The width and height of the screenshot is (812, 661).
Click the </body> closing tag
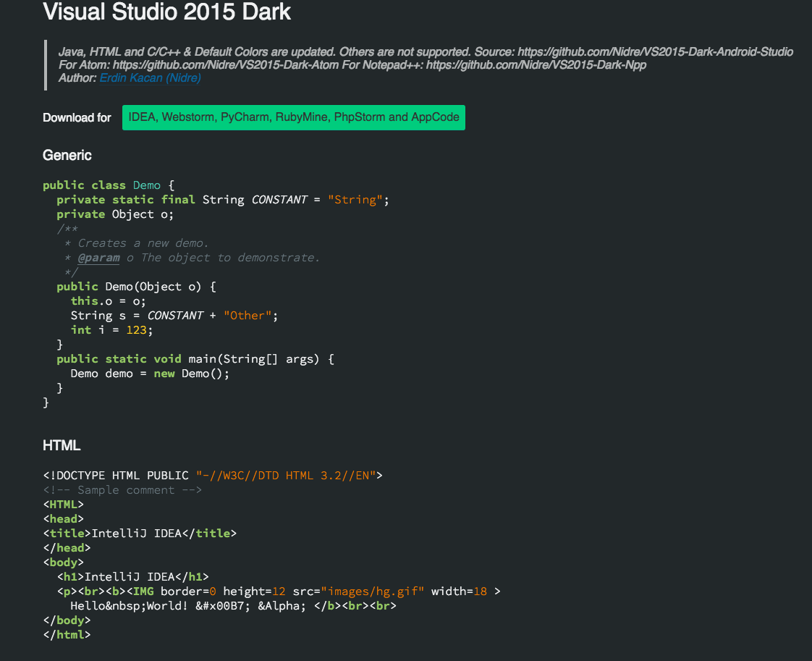67,620
